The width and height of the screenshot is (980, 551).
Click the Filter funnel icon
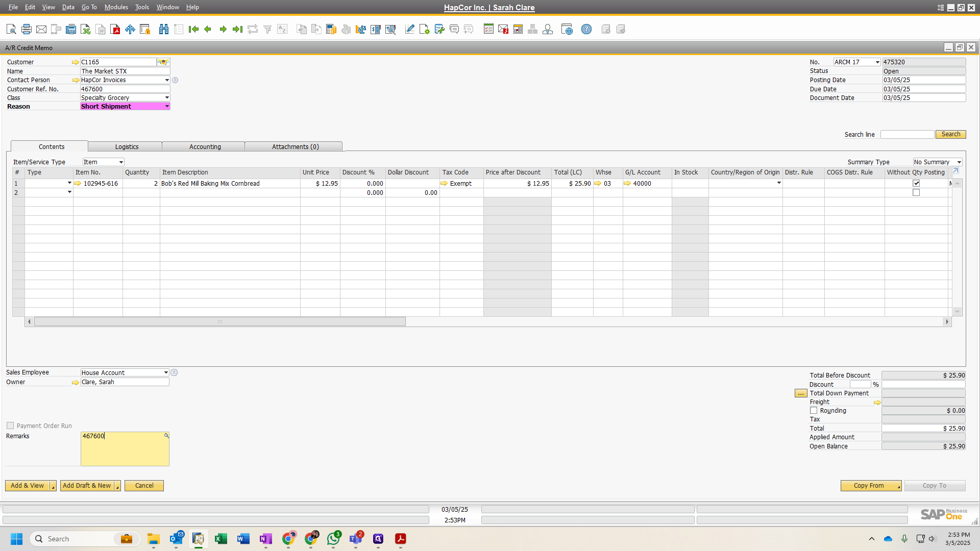click(267, 30)
